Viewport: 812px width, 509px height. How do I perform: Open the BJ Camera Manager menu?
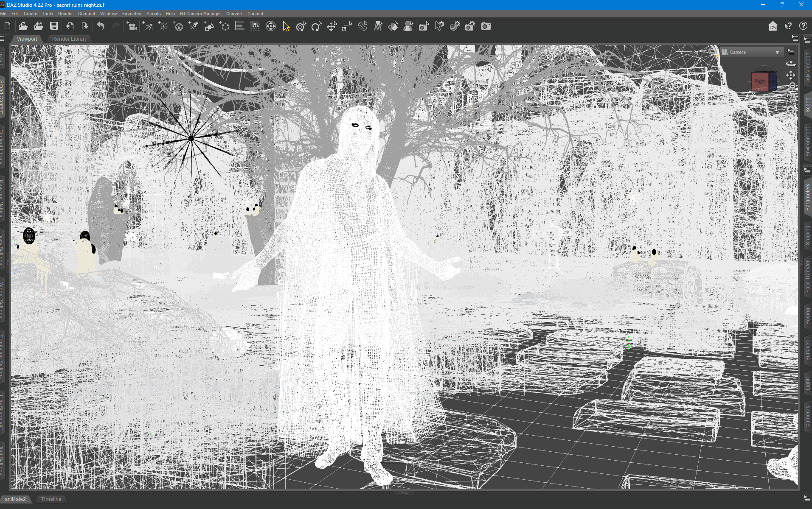pyautogui.click(x=200, y=14)
